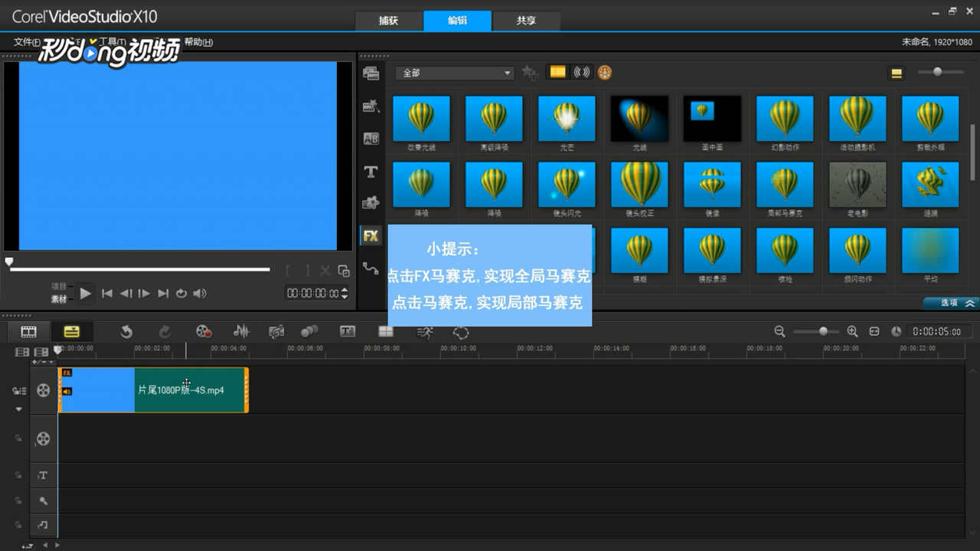Open the time remapping tool

point(425,332)
